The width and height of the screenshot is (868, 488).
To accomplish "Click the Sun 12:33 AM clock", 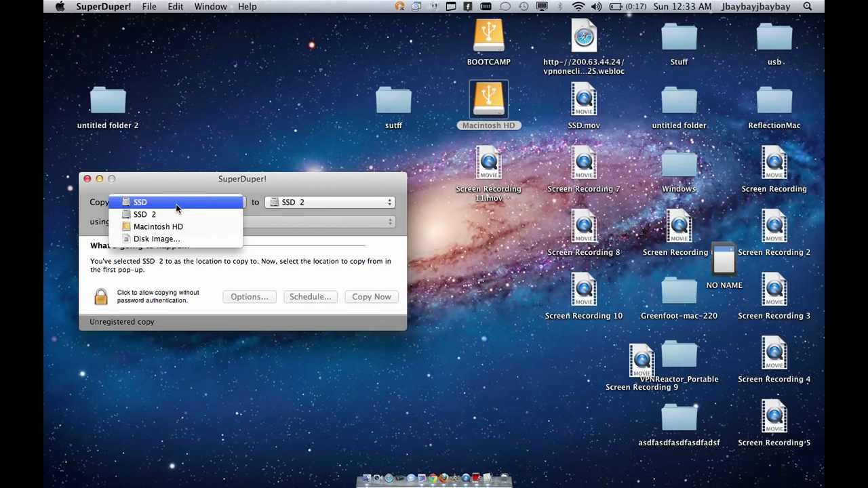I will pos(682,6).
